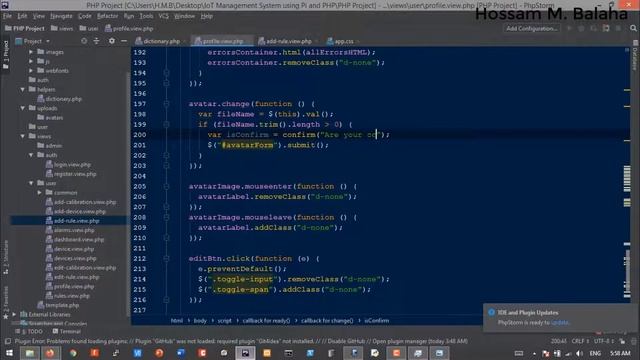The width and height of the screenshot is (640, 360).
Task: Open the Navigate menu
Action: (x=61, y=16)
